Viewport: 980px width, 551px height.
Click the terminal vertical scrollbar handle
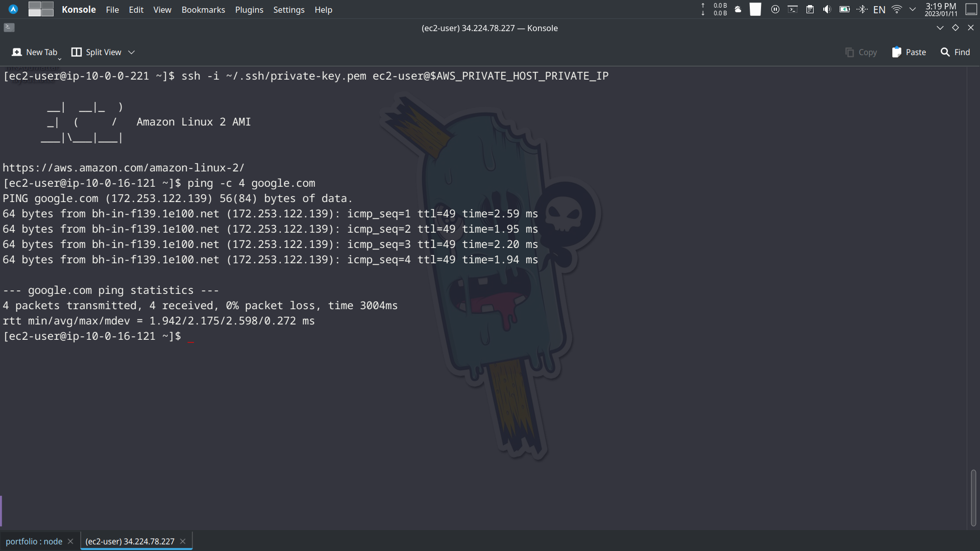pos(973,497)
